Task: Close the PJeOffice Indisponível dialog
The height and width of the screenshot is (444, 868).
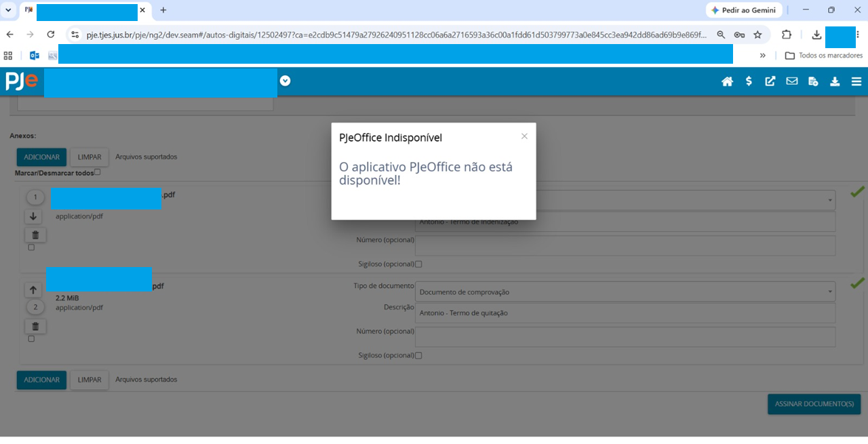Action: tap(524, 136)
